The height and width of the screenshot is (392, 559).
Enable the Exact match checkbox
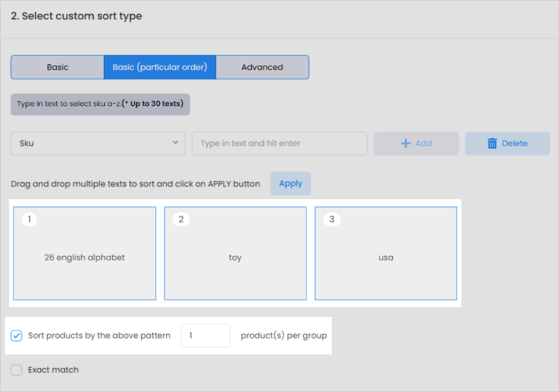(x=17, y=370)
